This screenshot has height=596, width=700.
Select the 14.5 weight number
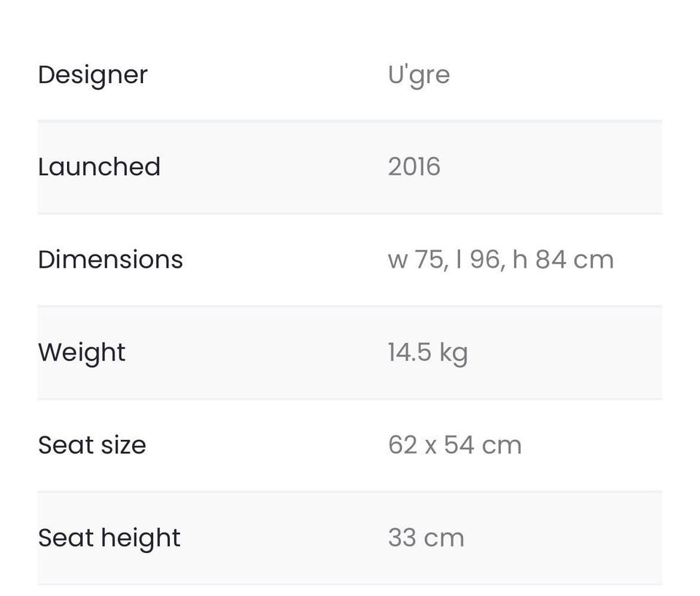[410, 352]
